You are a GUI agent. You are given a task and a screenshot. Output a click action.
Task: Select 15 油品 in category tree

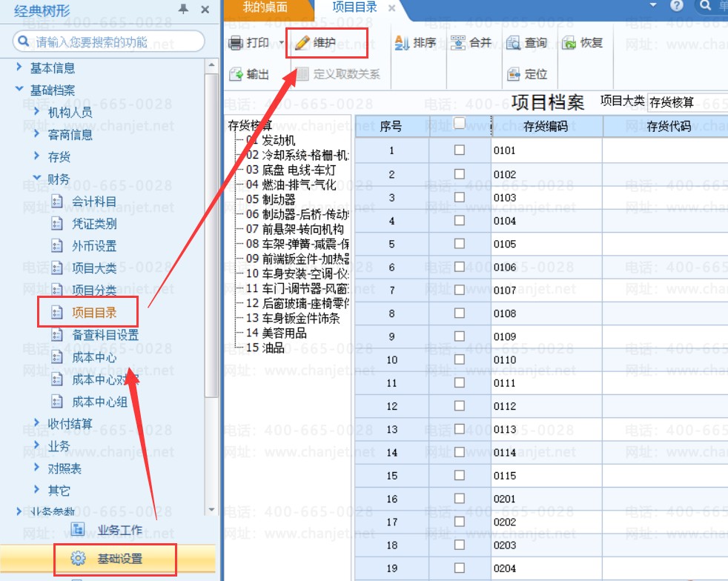(x=265, y=348)
